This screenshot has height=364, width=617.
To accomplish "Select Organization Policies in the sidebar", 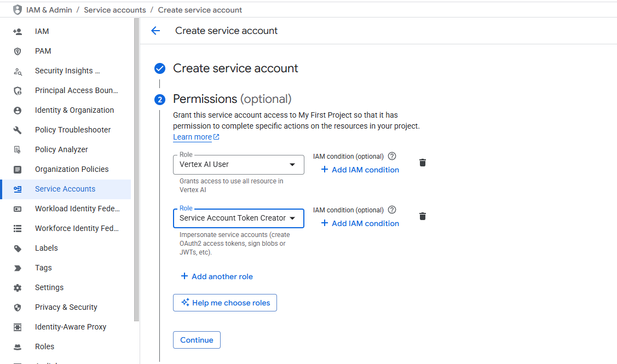I will (x=72, y=169).
